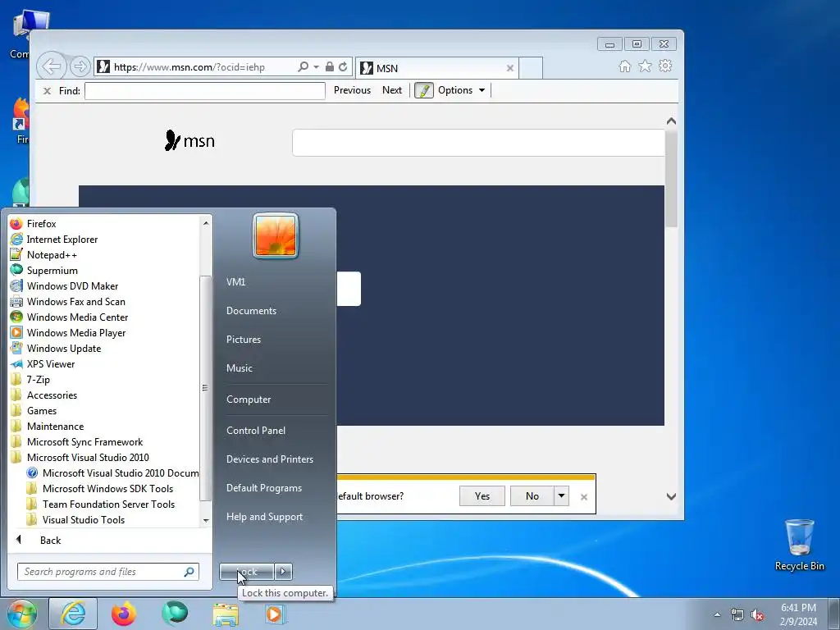The height and width of the screenshot is (630, 840).
Task: Open Help and Support
Action: coord(265,517)
